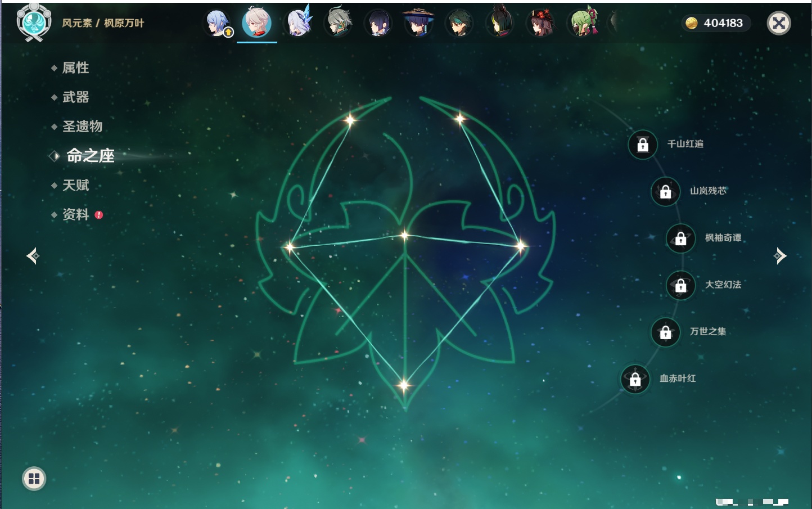Click the lock icon beside 枫袖奇谭
This screenshot has width=812, height=509.
tap(681, 238)
